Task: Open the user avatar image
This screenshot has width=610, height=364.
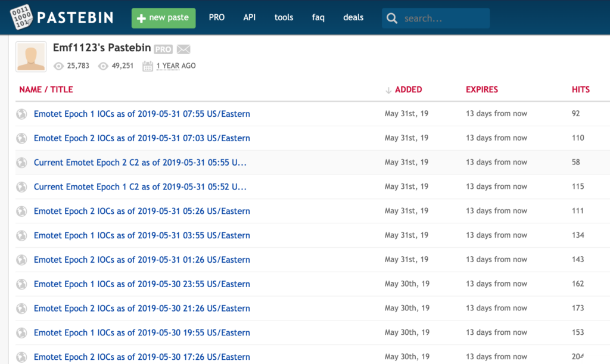Action: [x=31, y=57]
